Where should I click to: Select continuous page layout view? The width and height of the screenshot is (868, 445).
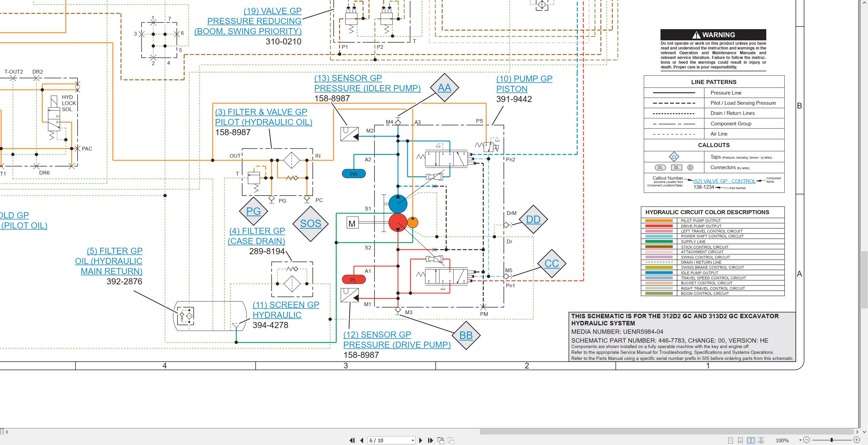tap(741, 440)
